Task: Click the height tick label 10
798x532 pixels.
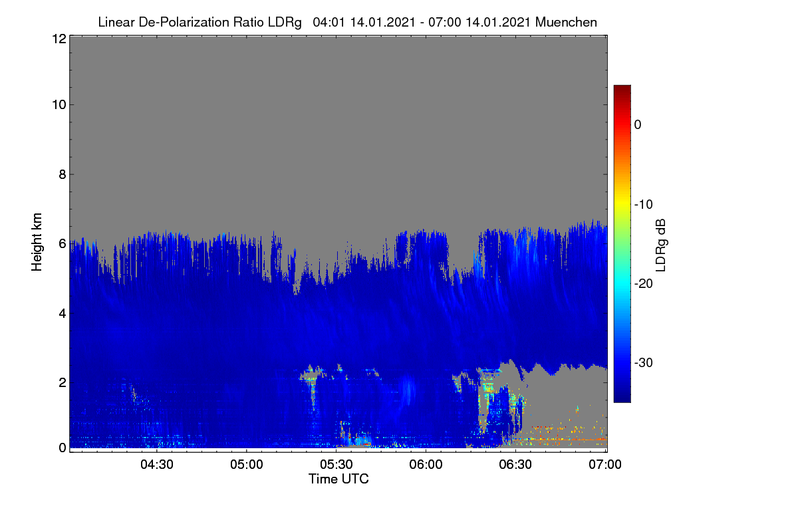Action: [58, 104]
